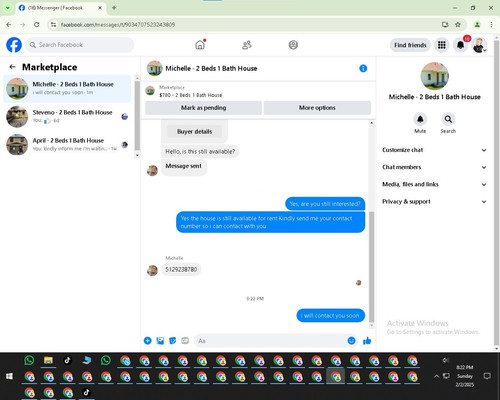Image resolution: width=500 pixels, height=400 pixels.
Task: View site information icon in address bar
Action: [x=53, y=24]
